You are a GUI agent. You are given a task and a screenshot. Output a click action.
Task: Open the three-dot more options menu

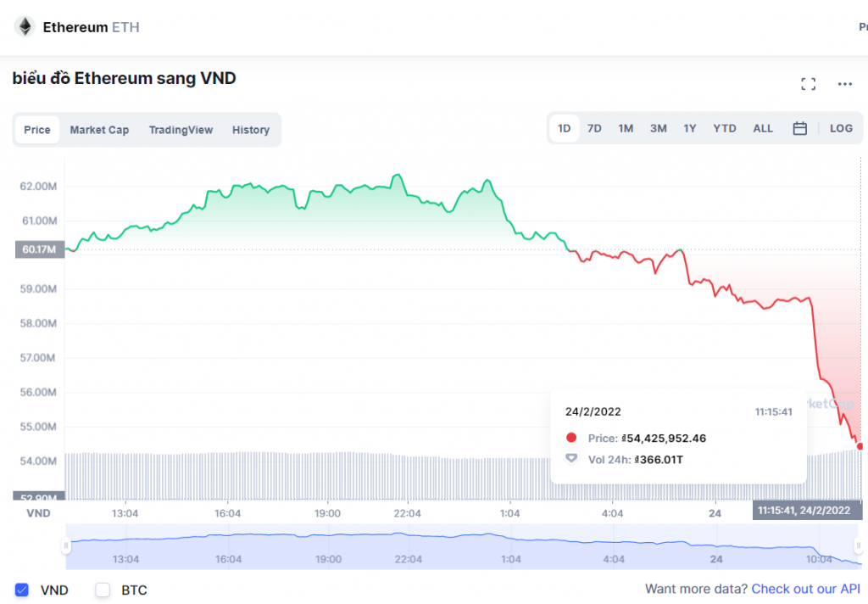point(844,83)
